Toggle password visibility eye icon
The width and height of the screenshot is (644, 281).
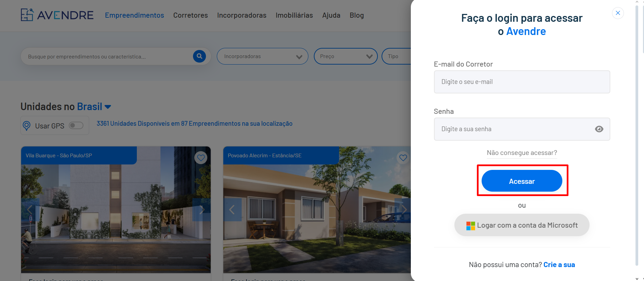[599, 129]
